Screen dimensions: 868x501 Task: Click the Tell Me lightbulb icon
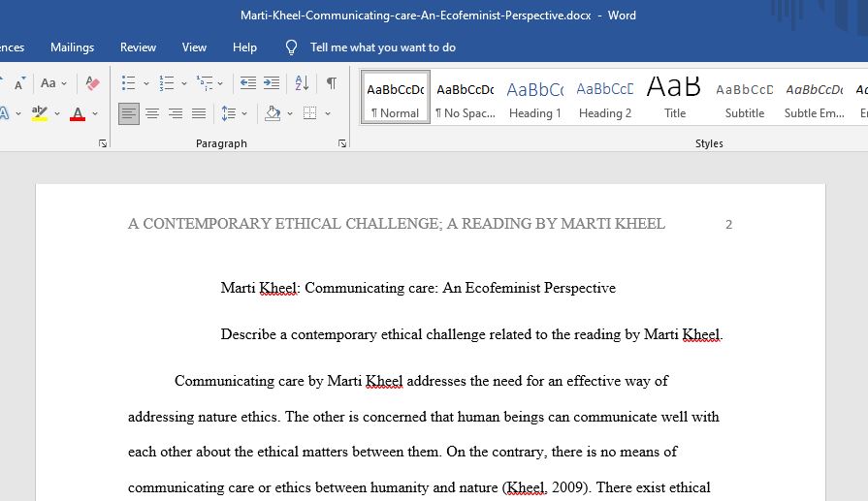point(291,47)
